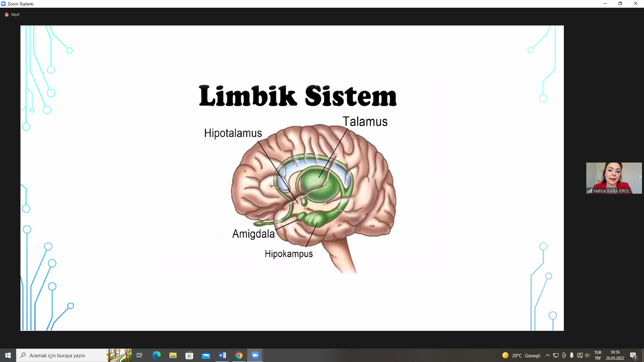Screen dimensions: 644x362
Task: Expand hidden system tray icons
Action: 548,355
